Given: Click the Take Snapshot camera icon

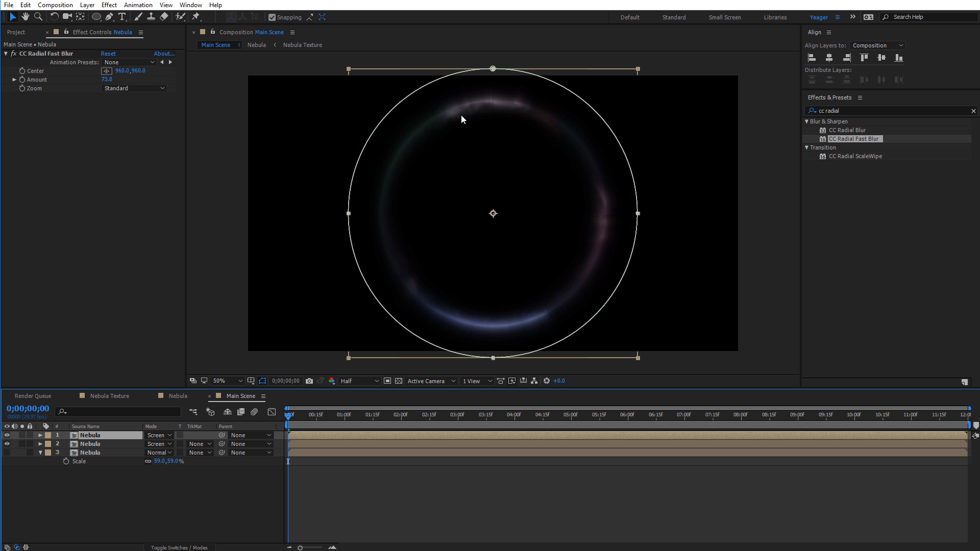Looking at the screenshot, I should [x=309, y=381].
